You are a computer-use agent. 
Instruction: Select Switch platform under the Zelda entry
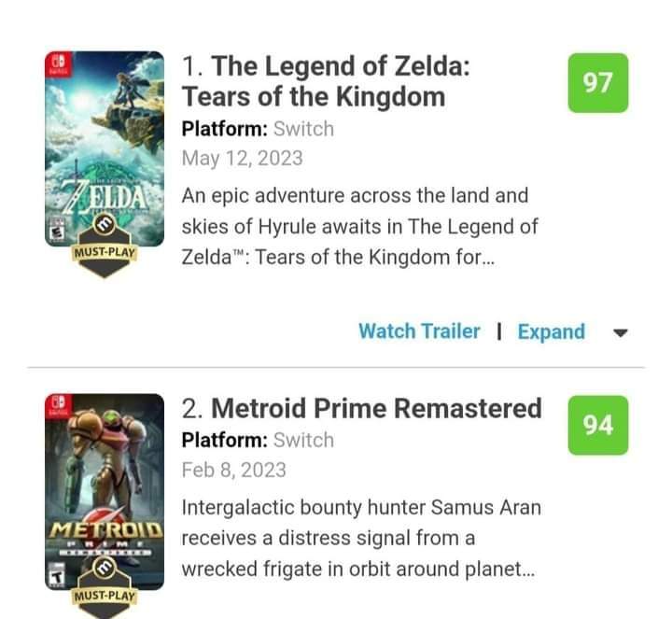(303, 129)
